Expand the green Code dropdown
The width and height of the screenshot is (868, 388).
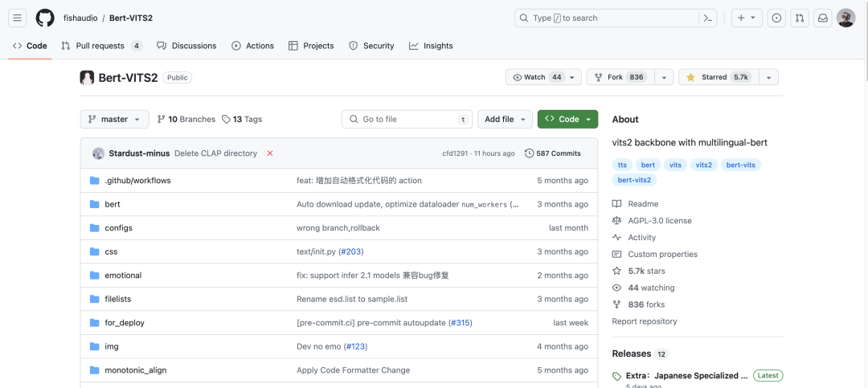click(567, 119)
